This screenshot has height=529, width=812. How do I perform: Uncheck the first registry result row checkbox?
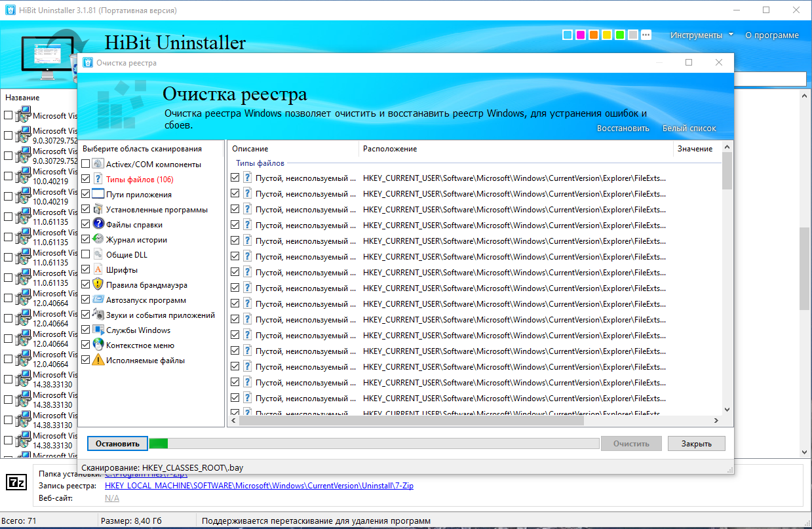(x=235, y=178)
